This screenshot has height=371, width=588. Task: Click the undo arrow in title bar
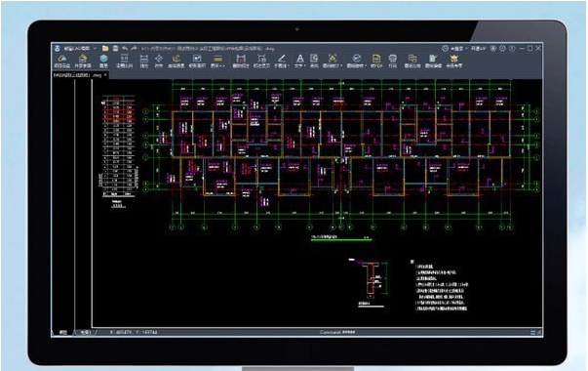125,48
